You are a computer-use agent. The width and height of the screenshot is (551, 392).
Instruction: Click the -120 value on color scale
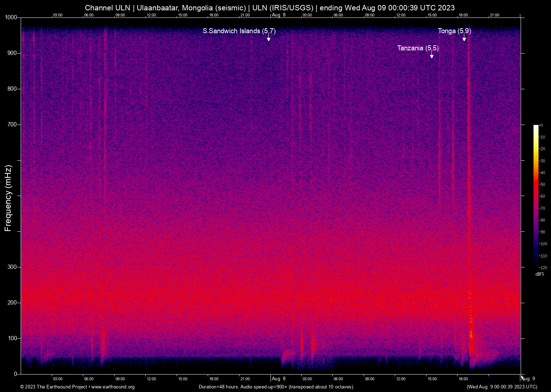543,268
